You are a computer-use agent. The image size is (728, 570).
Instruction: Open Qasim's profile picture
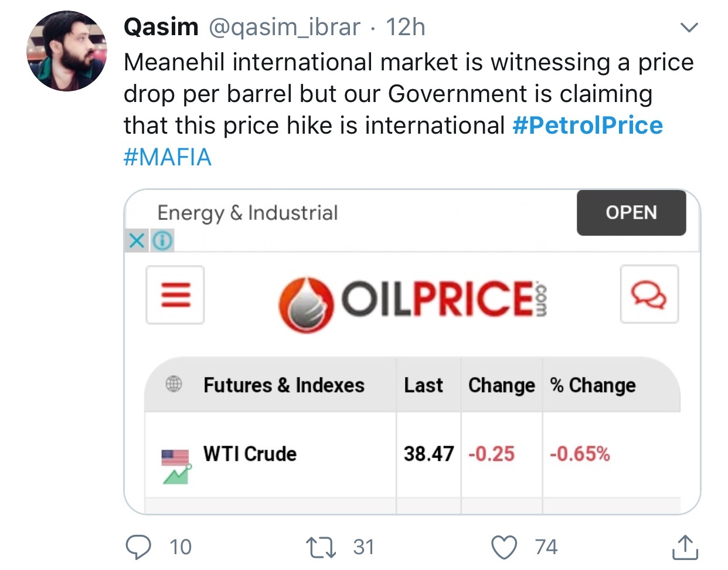click(66, 51)
